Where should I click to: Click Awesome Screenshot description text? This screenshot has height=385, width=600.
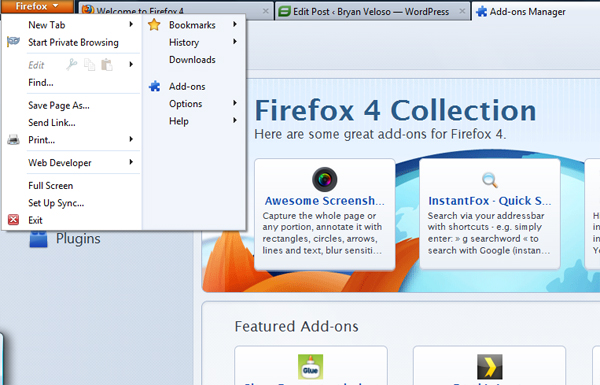(322, 233)
